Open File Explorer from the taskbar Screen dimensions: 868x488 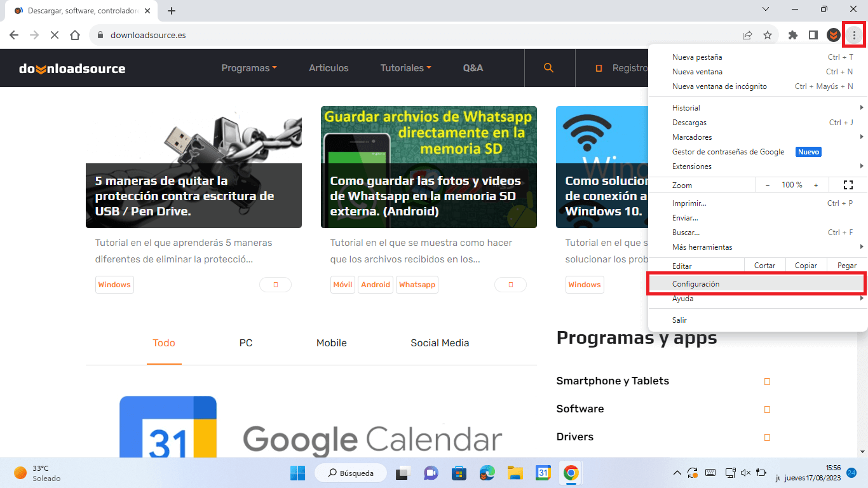coord(515,473)
